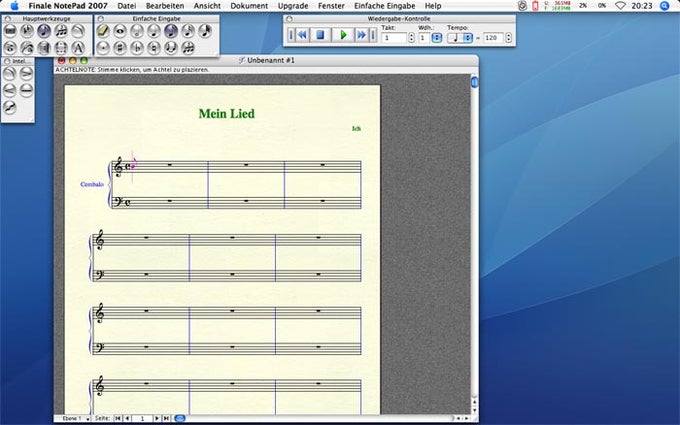Select the Smart Shape slur tool in Hauptwerkzeuge
Viewport: 680px width, 425px height.
coord(78,31)
